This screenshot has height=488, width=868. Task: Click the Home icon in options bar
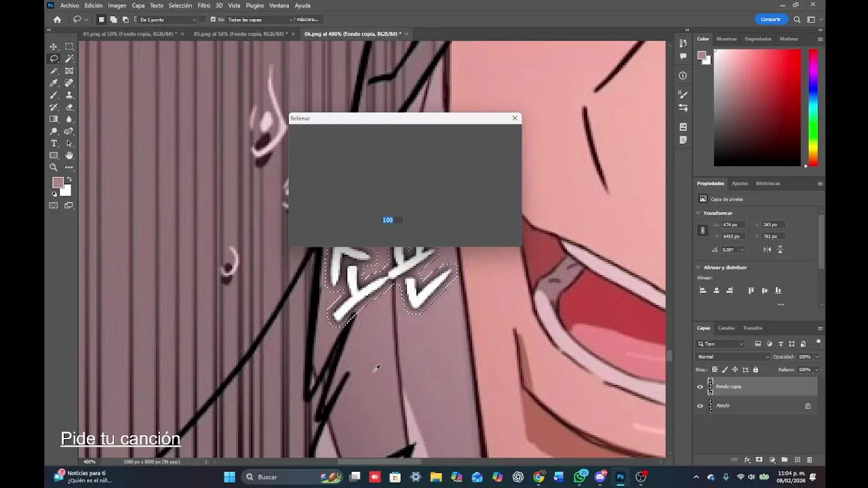[57, 20]
